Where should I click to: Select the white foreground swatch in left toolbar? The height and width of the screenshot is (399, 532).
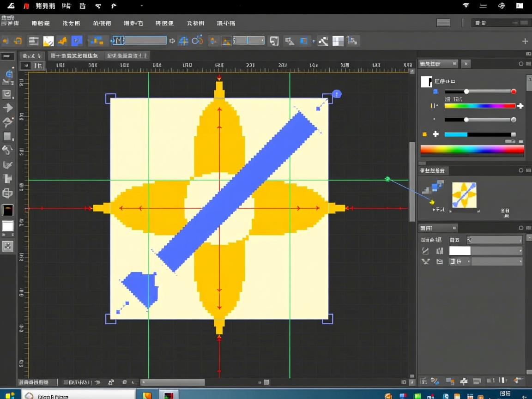[8, 226]
